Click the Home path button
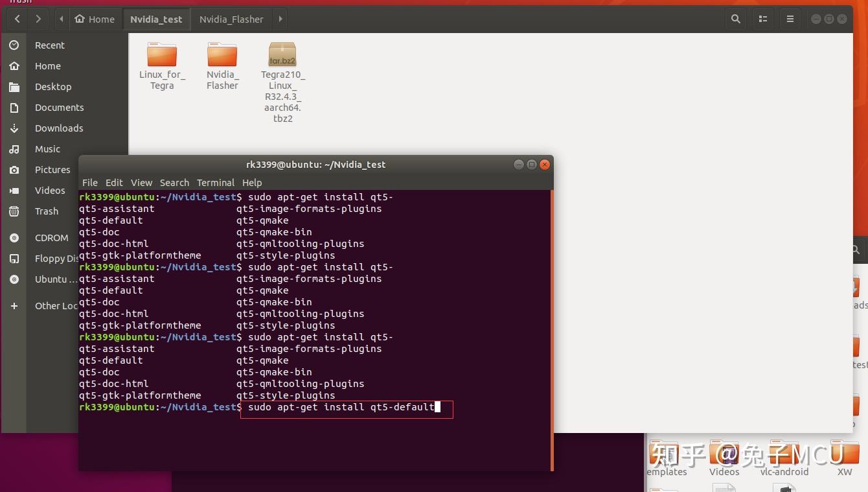This screenshot has width=868, height=492. 95,19
